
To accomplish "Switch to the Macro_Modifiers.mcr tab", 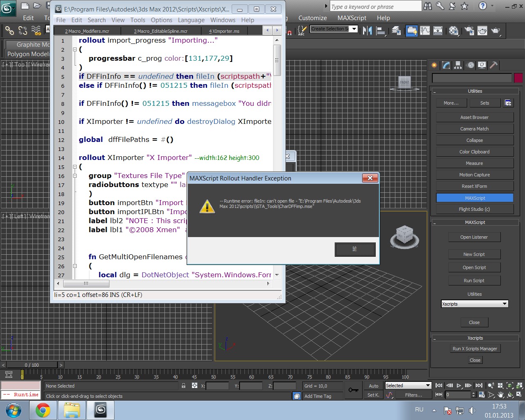I will pos(87,31).
